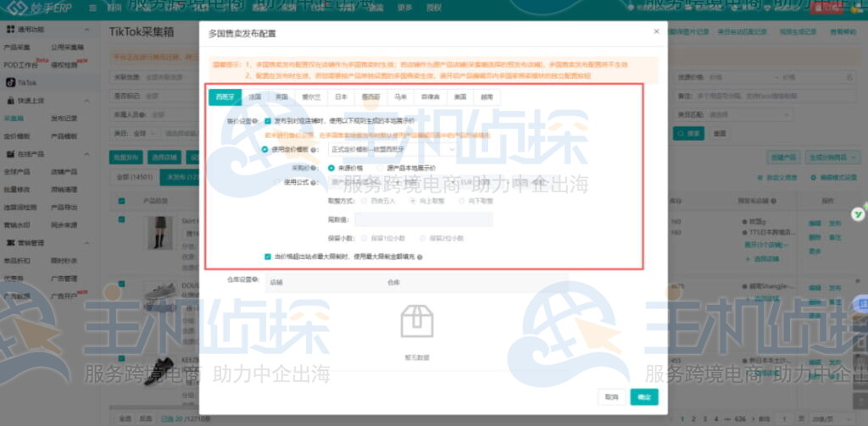The image size is (868, 426).
Task: Select the 原产品本地展示价 radio option
Action: [x=380, y=168]
